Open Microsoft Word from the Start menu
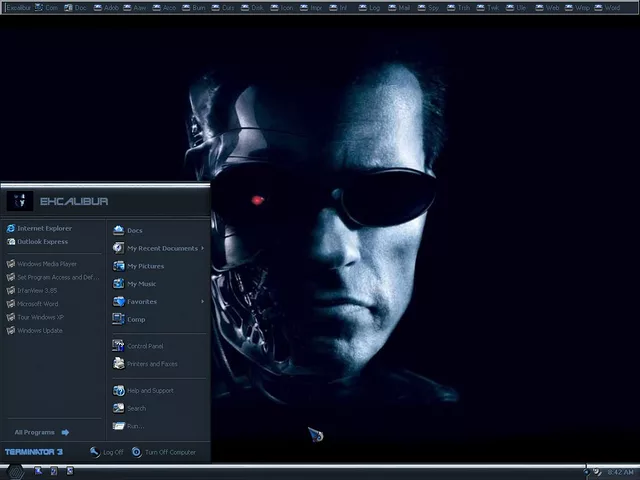 [37, 304]
